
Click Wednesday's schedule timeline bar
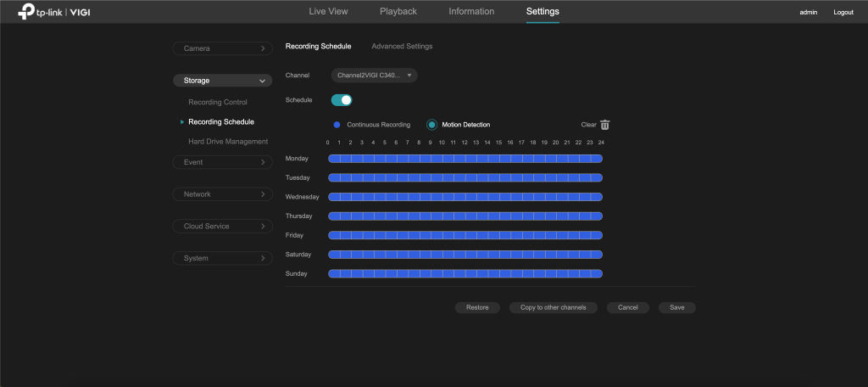coord(465,197)
